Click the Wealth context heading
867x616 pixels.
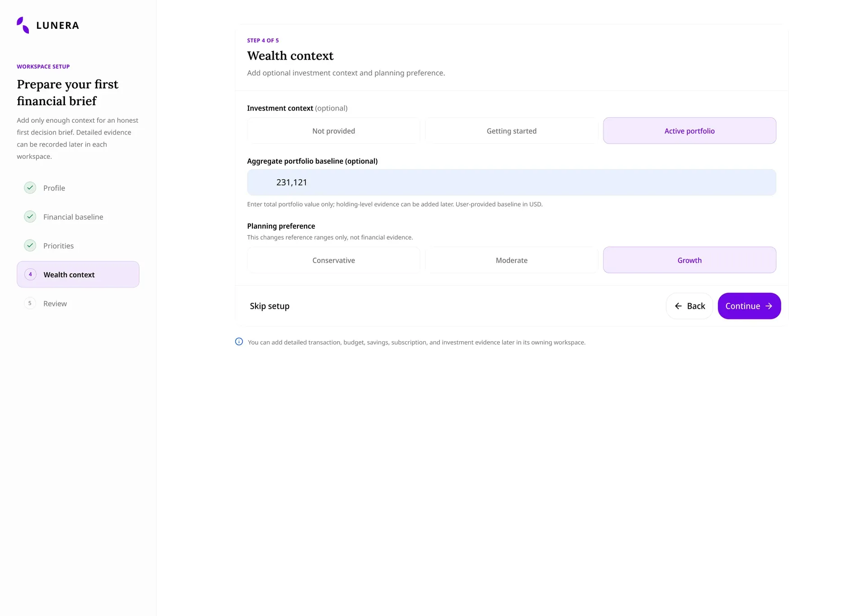290,56
